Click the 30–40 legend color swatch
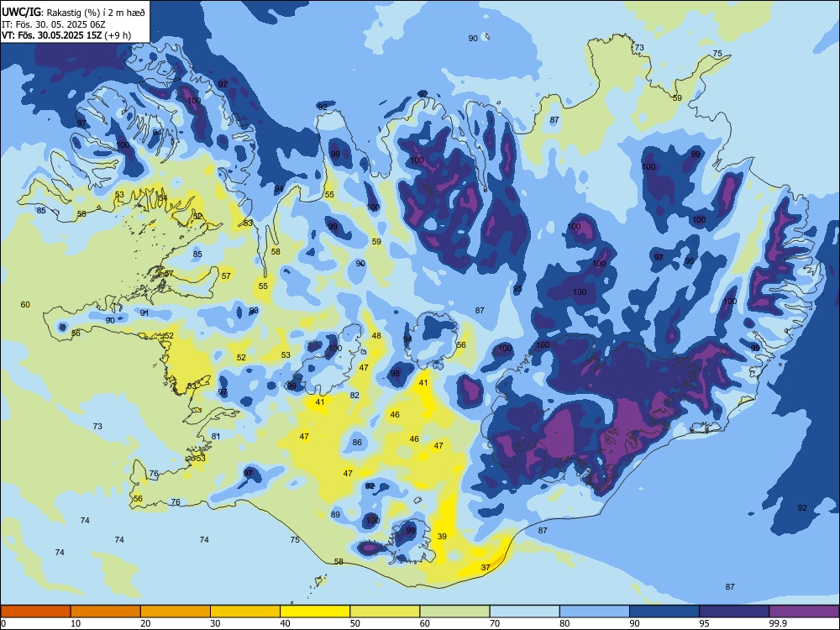Viewport: 840px width, 630px height. (245, 612)
